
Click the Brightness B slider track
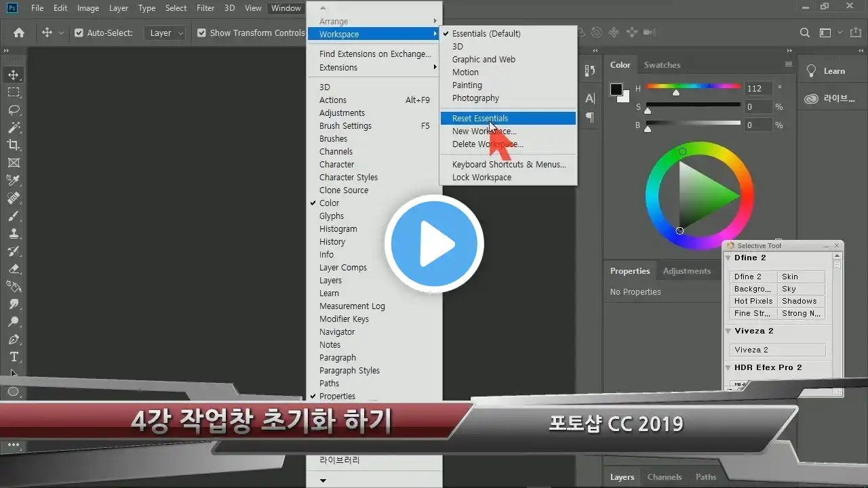(693, 123)
